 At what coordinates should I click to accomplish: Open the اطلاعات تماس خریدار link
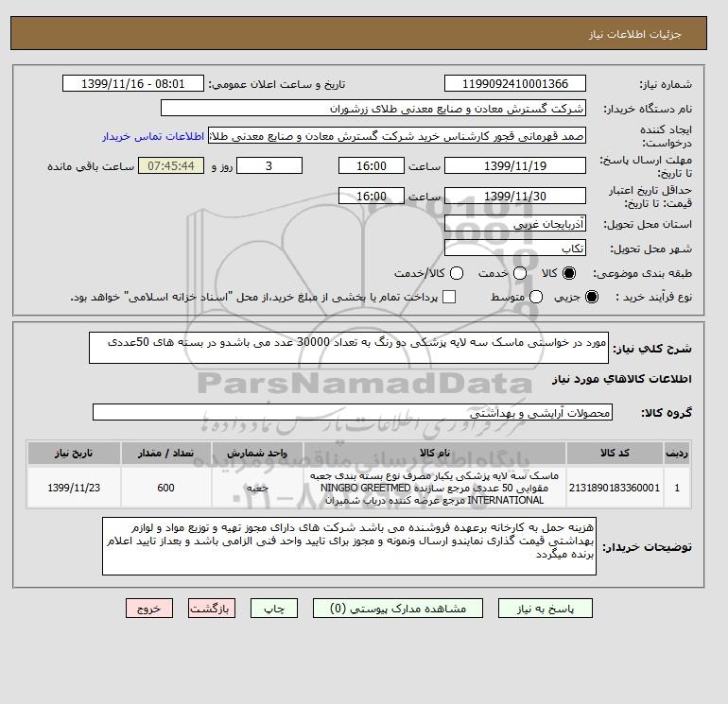click(x=153, y=136)
